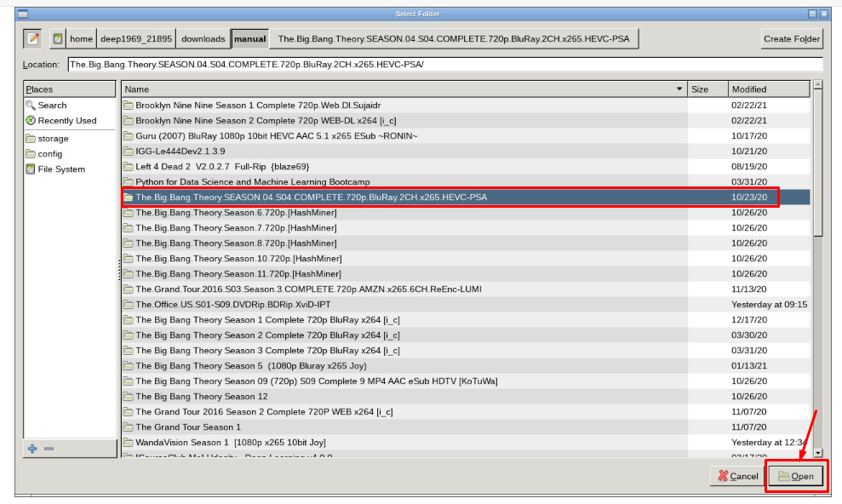Select the manual breadcrumb button
The image size is (842, 504).
[x=249, y=38]
